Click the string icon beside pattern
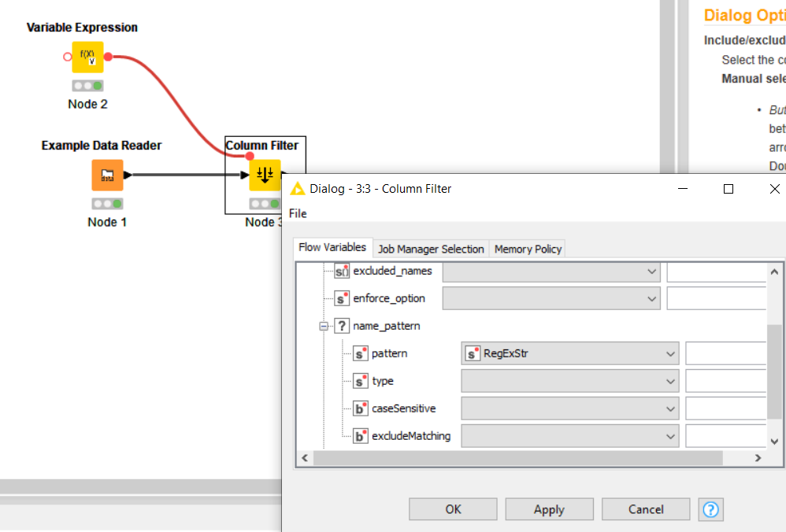The image size is (786, 532). 361,354
